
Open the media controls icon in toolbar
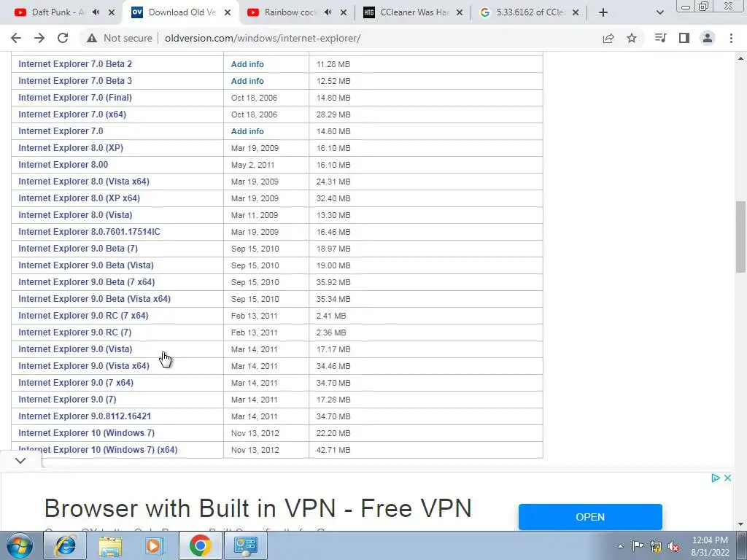click(x=660, y=38)
